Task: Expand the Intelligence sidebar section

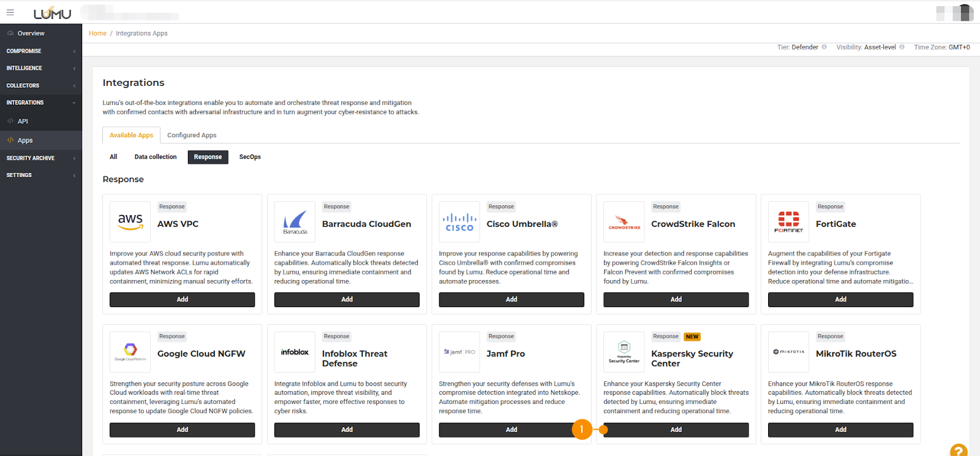Action: coord(40,68)
